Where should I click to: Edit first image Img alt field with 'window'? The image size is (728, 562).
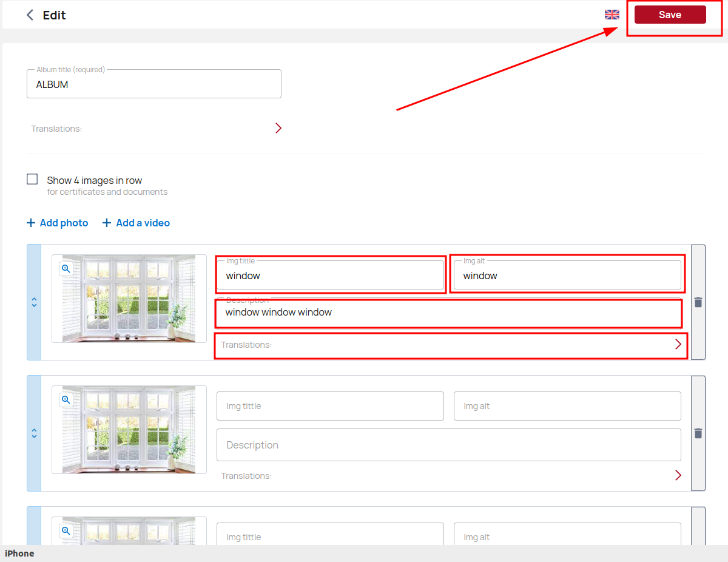click(x=567, y=276)
